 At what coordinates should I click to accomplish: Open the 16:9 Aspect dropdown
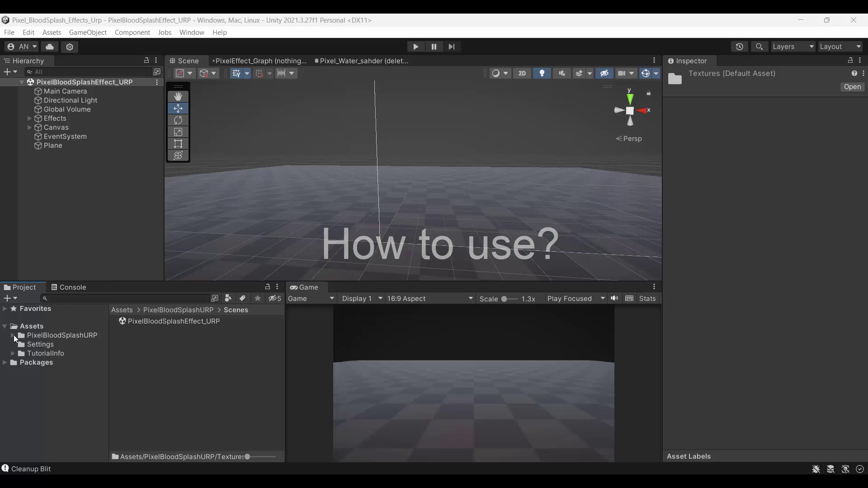(x=430, y=298)
